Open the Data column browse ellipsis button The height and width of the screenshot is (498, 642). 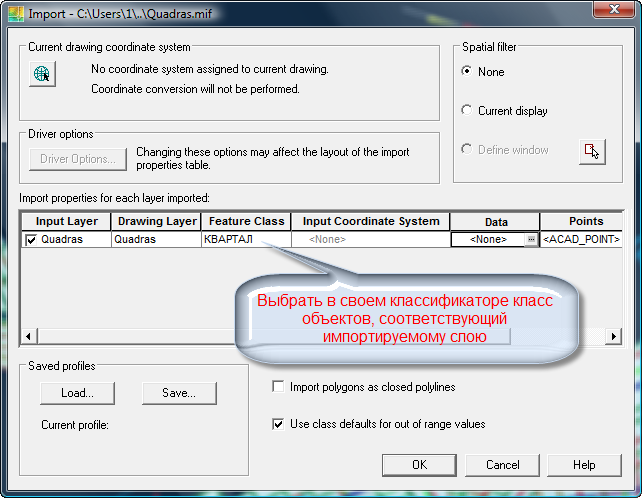[x=531, y=239]
